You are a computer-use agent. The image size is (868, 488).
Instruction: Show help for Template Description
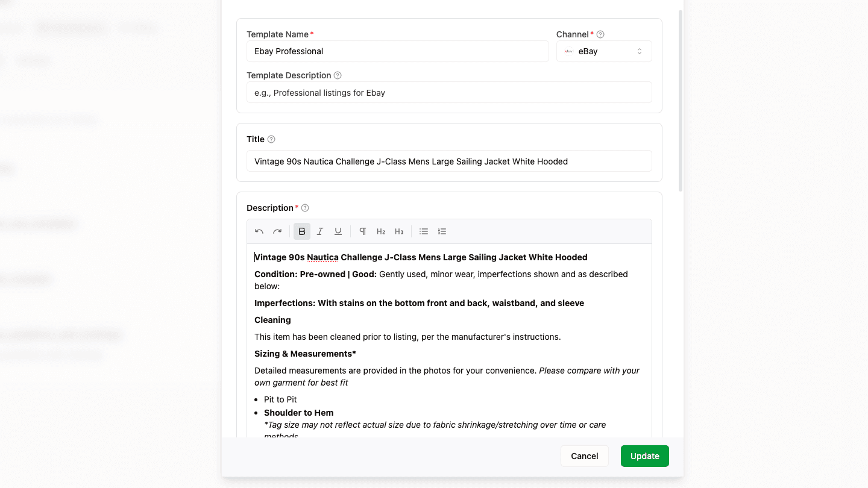[338, 75]
